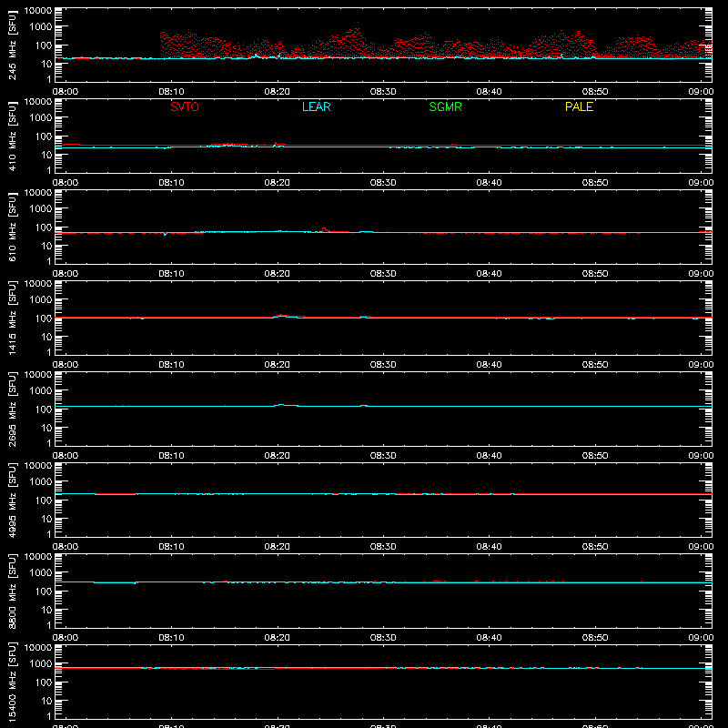Click 08:50 time label under 410 MHz panel

point(595,183)
